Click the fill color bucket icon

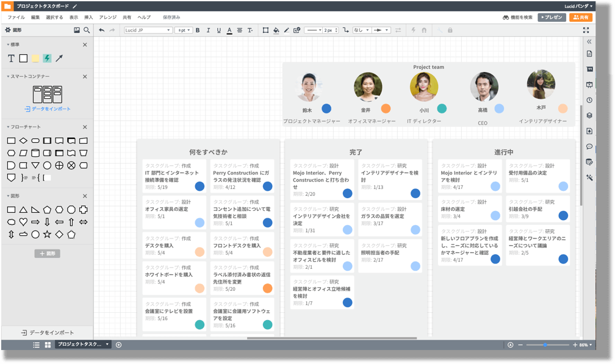pos(276,30)
